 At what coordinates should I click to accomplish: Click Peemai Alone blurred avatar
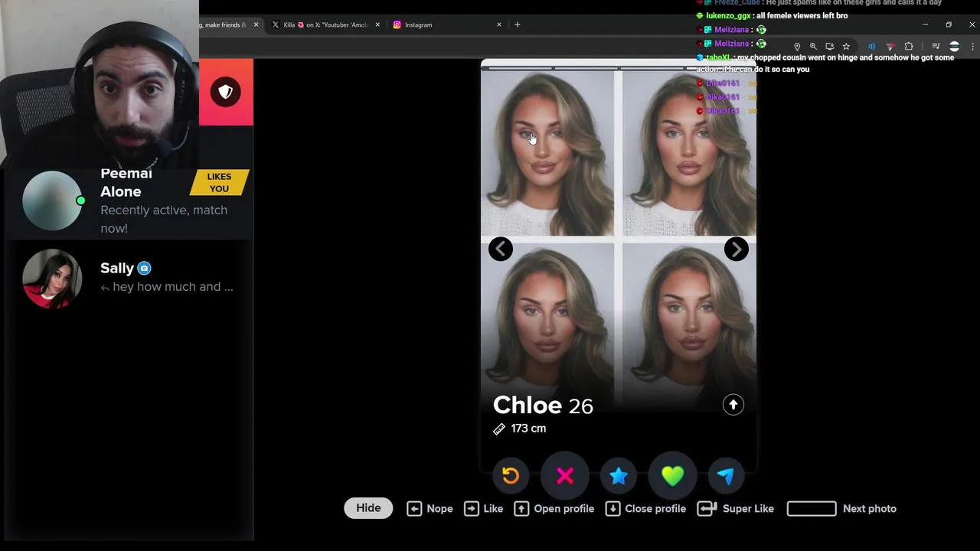pyautogui.click(x=52, y=201)
